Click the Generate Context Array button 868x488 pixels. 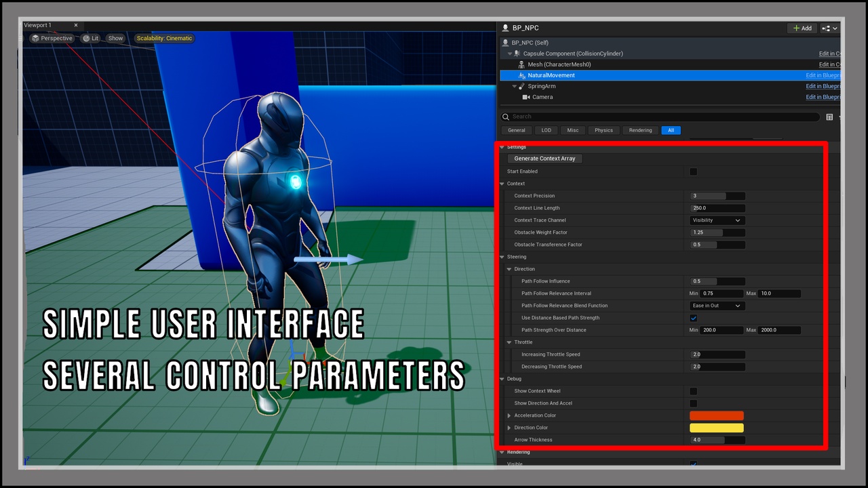tap(545, 159)
